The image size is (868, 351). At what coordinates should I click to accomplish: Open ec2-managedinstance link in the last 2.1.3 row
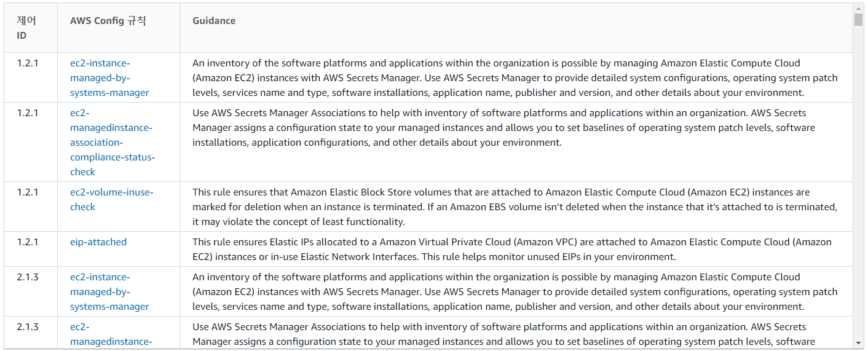(x=111, y=334)
